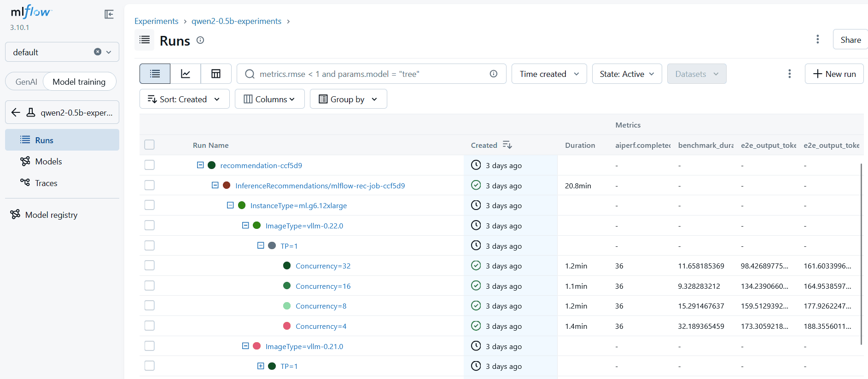The width and height of the screenshot is (868, 379).
Task: Check the Concurrency=8 row checkbox
Action: [x=149, y=305]
